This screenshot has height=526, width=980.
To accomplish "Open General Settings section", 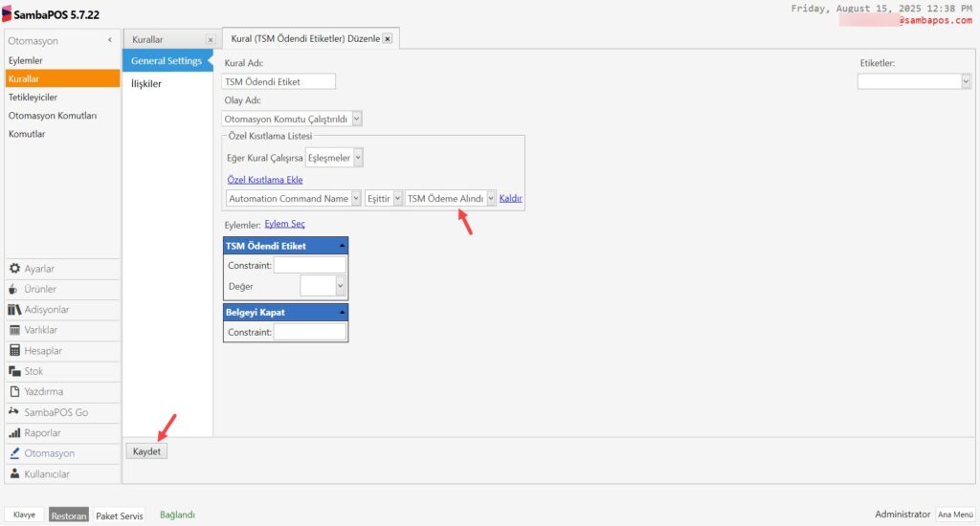I will point(167,61).
